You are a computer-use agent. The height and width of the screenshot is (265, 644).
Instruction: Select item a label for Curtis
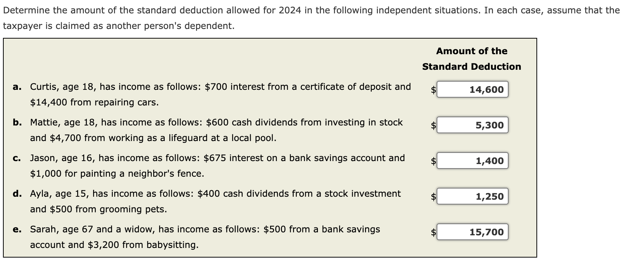[x=16, y=87]
